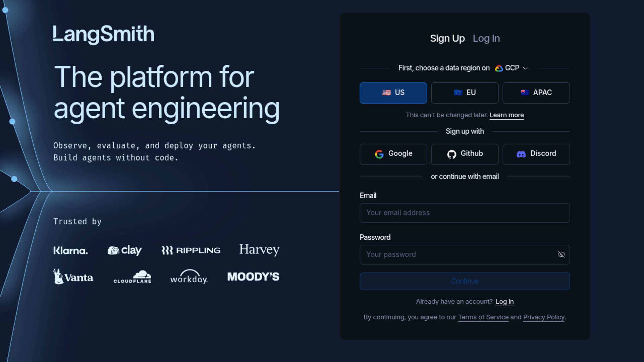Screen dimensions: 644x362
Task: Select the EU data region
Action: 465,93
